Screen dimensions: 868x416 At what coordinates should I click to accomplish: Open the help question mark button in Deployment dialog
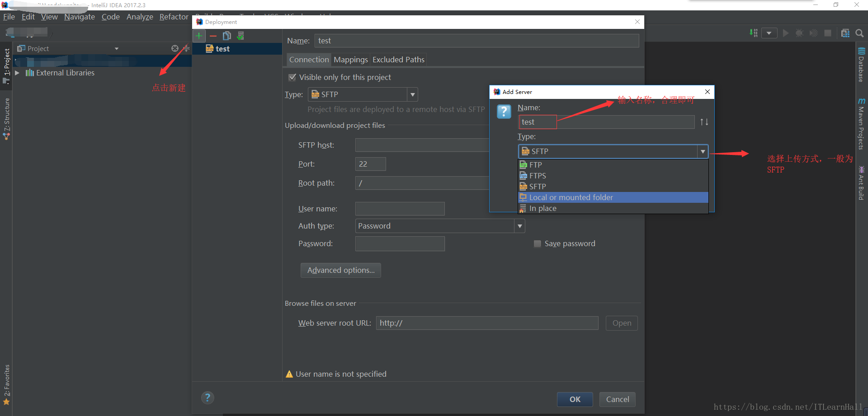(x=208, y=397)
